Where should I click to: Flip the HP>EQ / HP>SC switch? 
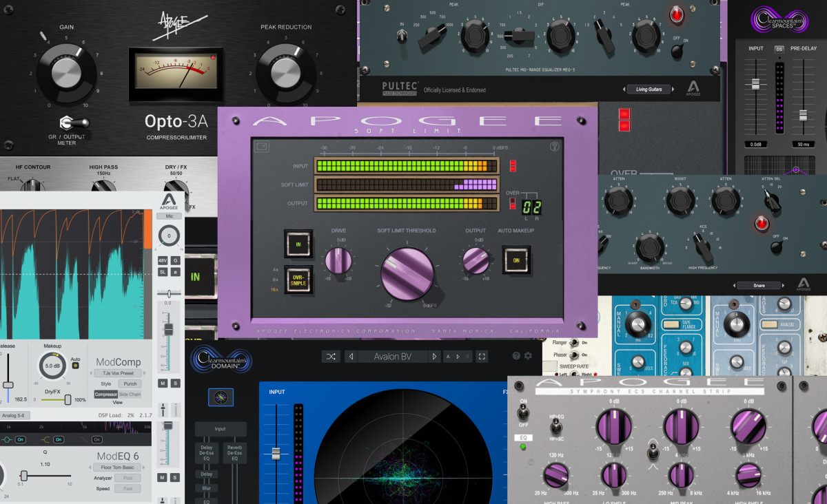point(555,425)
